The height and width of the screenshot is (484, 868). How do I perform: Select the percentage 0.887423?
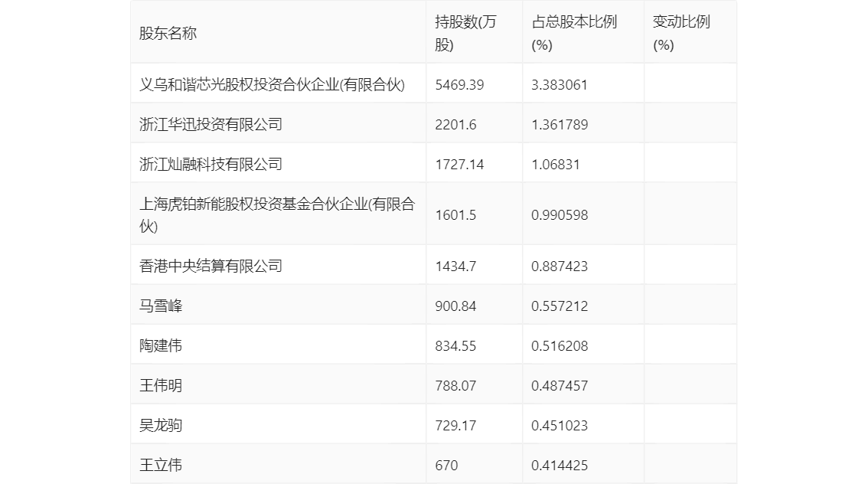click(560, 267)
